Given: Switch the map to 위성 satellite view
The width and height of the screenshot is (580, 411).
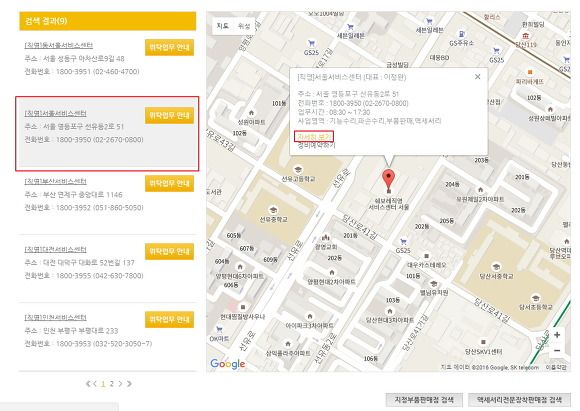Looking at the screenshot, I should click(244, 26).
